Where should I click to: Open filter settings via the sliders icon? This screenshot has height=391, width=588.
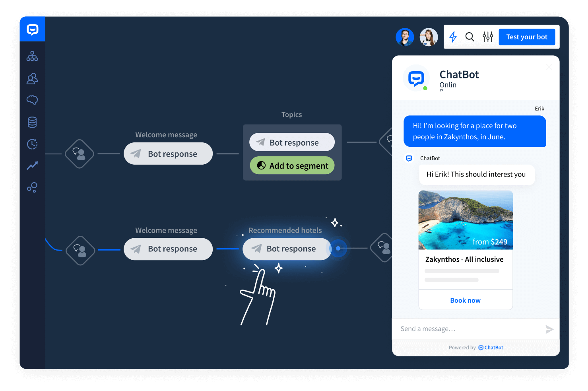pos(487,37)
